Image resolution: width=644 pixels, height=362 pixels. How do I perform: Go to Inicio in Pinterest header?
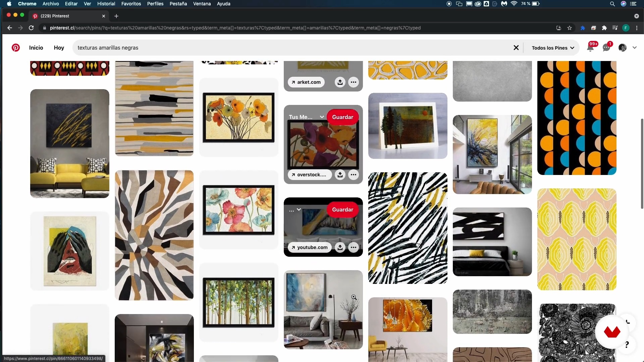pyautogui.click(x=36, y=48)
